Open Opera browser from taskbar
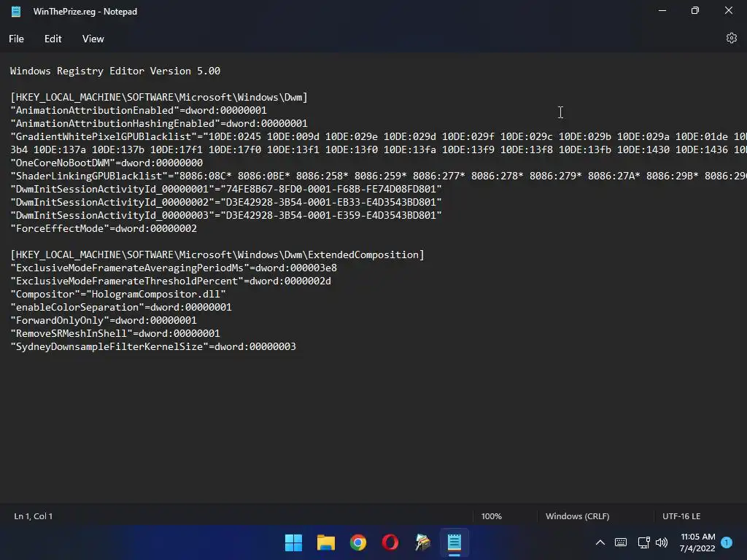The height and width of the screenshot is (560, 747). [390, 542]
